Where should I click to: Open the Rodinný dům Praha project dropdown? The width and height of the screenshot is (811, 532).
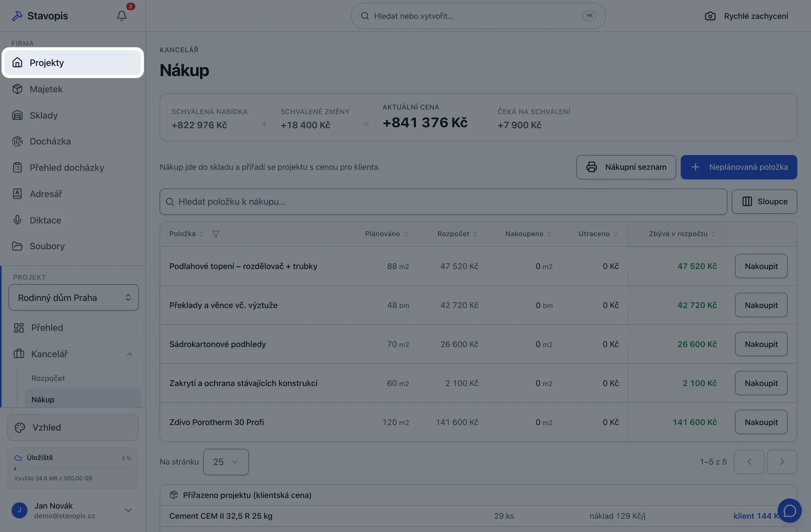click(74, 298)
